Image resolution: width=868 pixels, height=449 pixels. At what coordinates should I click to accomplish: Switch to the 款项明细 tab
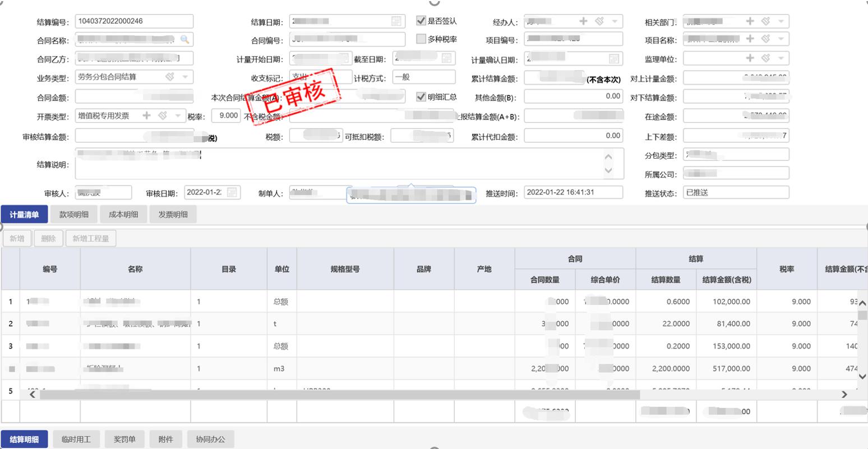(x=74, y=215)
